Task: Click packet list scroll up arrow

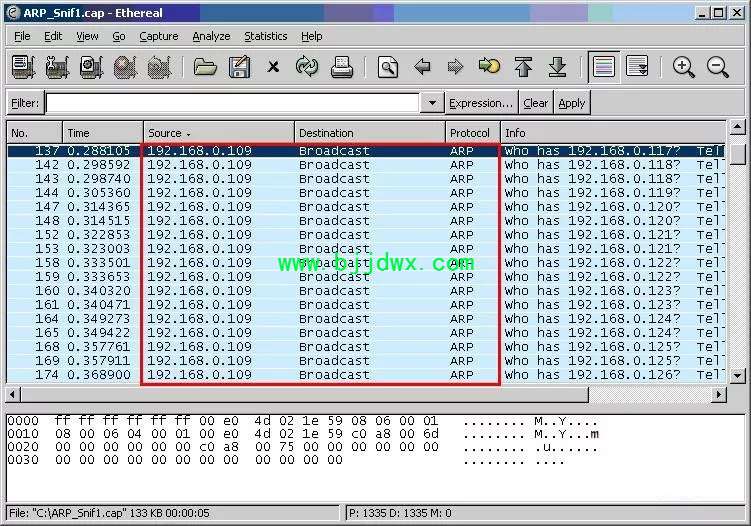Action: pos(737,127)
